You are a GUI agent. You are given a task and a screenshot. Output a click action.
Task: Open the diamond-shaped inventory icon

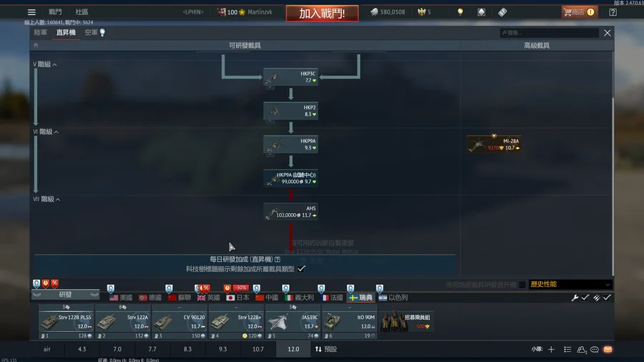pos(482,12)
